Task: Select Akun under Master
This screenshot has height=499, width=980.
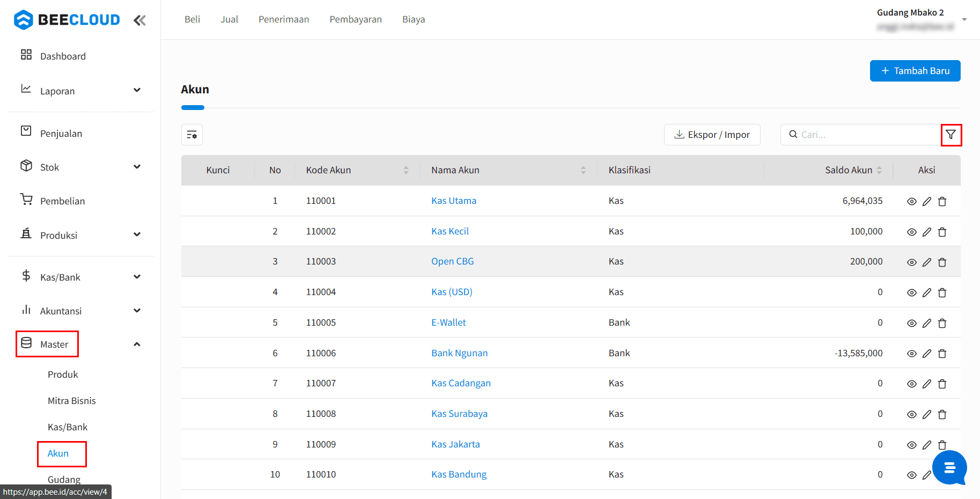Action: (58, 453)
